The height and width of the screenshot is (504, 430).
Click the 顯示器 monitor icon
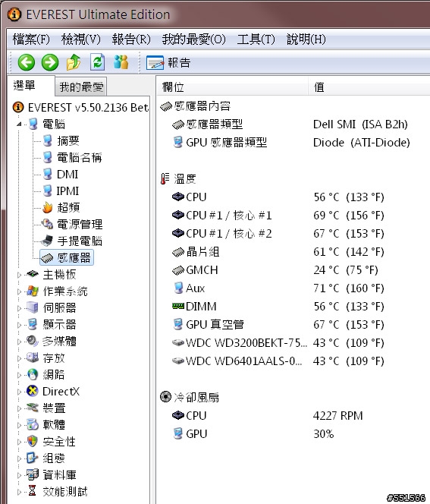(x=33, y=324)
